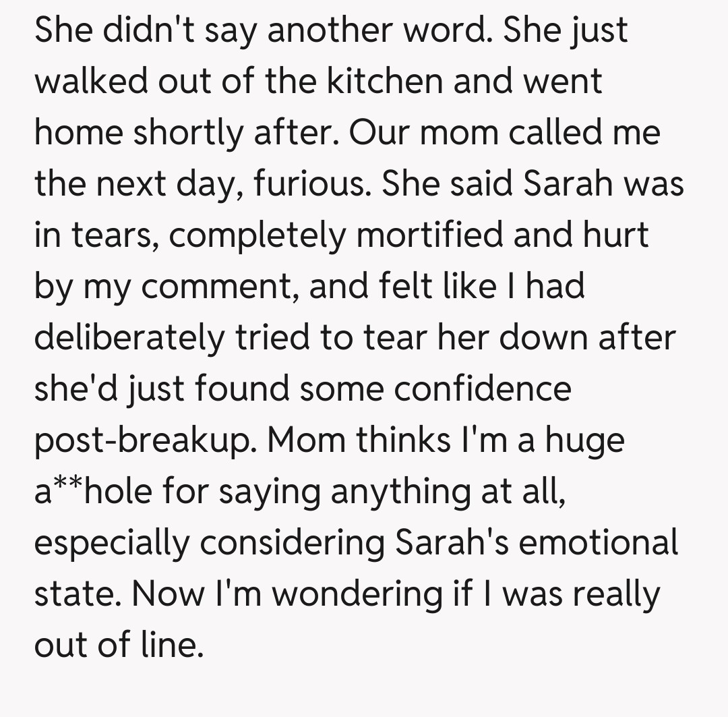Click the word "furious"
The image size is (728, 717).
point(311,184)
